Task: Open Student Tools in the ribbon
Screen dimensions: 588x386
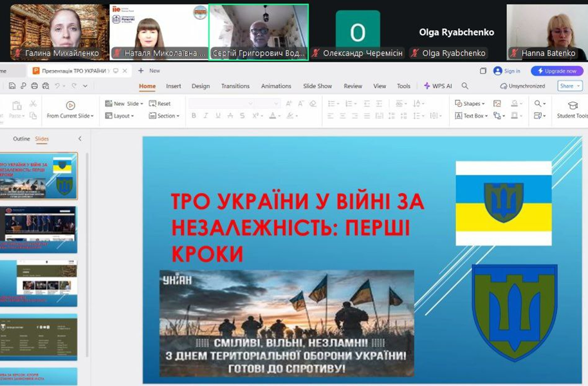Action: (572, 109)
